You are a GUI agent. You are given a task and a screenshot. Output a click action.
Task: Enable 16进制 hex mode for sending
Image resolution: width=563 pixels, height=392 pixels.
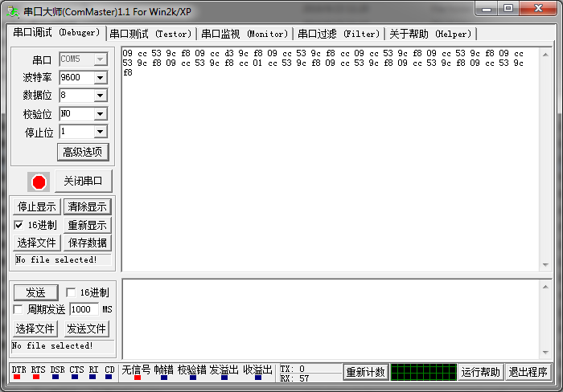71,292
